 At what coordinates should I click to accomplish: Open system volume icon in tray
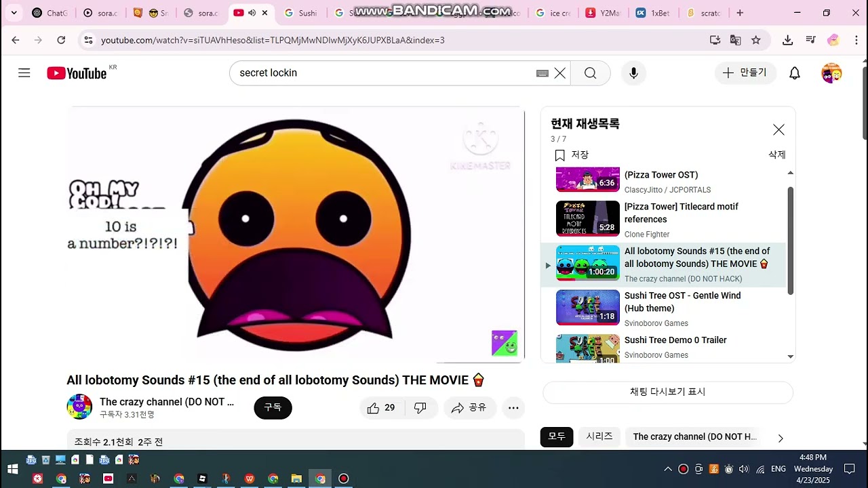click(x=744, y=469)
